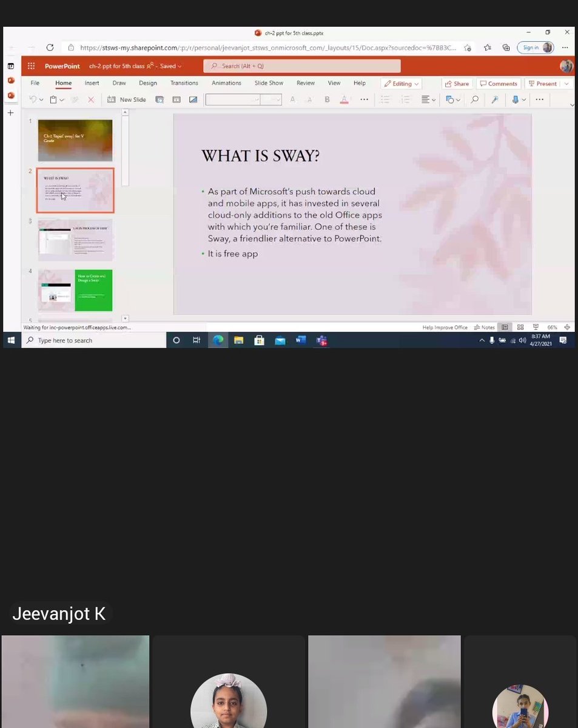
Task: Switch to the Transitions tab
Action: click(184, 83)
